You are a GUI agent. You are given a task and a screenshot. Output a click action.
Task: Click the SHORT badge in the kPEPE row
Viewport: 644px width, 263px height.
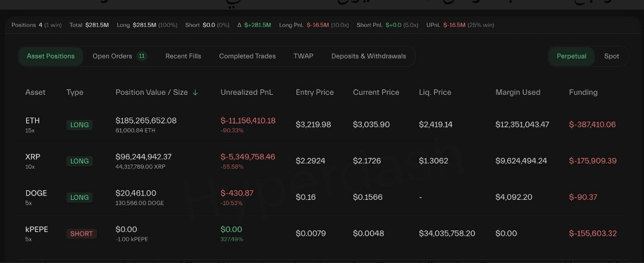pos(81,234)
